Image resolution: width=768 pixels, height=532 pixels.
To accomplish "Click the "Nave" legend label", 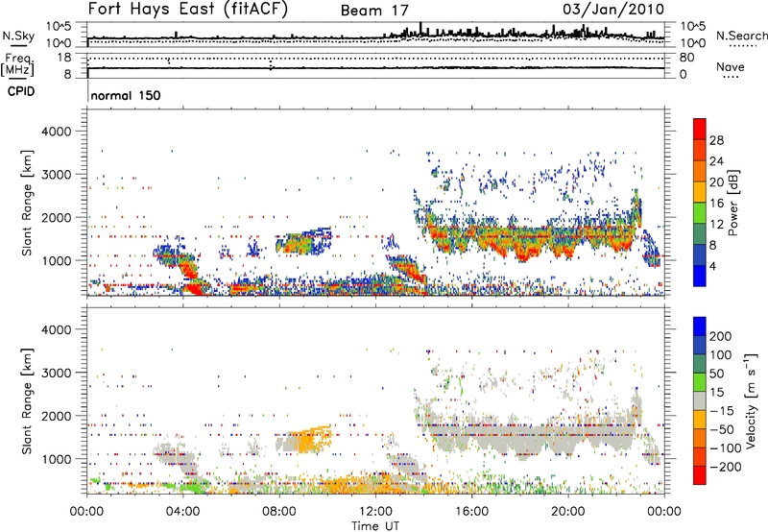I will tap(731, 67).
